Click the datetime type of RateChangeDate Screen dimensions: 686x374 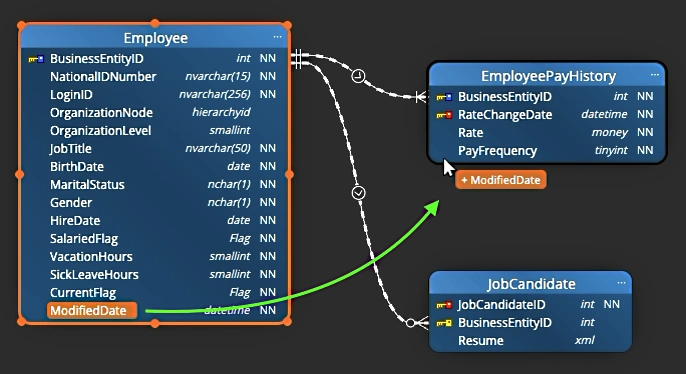(x=604, y=115)
